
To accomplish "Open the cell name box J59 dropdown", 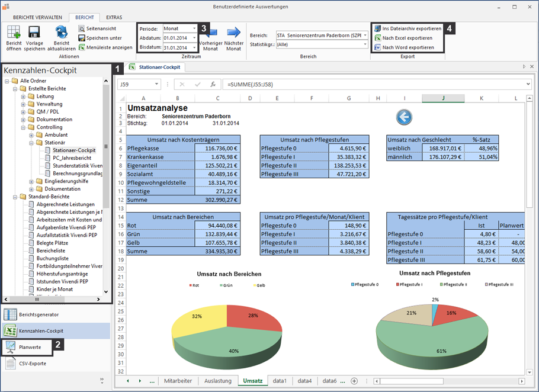I will coord(156,84).
